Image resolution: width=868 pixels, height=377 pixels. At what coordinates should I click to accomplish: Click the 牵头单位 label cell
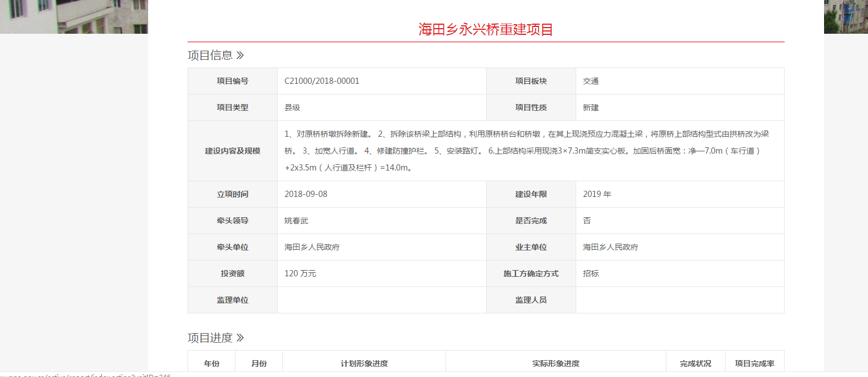[x=233, y=247]
